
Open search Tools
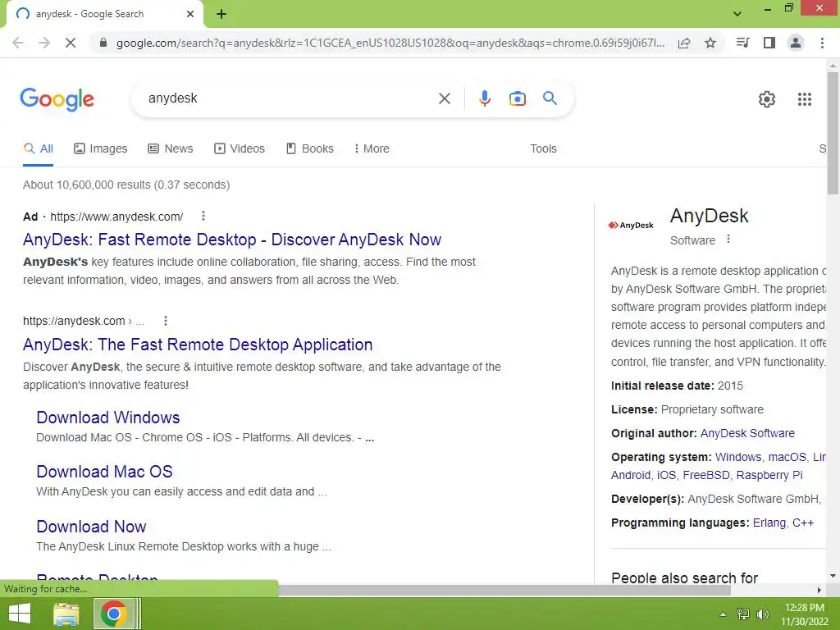543,149
